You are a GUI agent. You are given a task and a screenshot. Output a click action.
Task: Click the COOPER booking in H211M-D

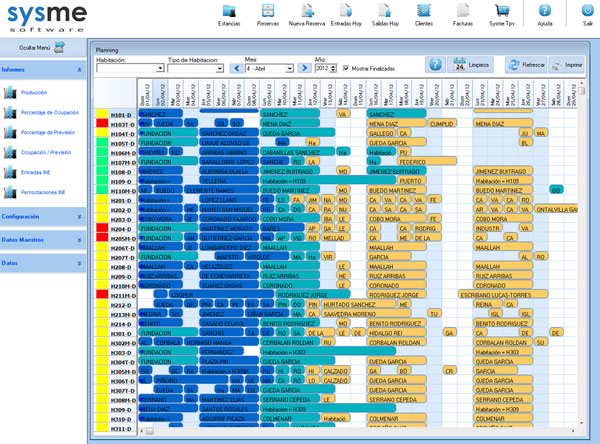point(221,295)
